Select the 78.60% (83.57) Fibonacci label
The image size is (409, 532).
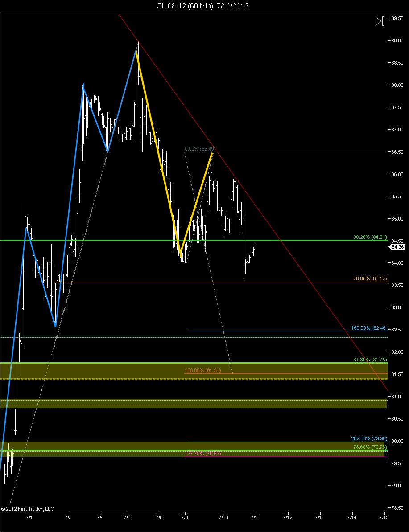370,278
